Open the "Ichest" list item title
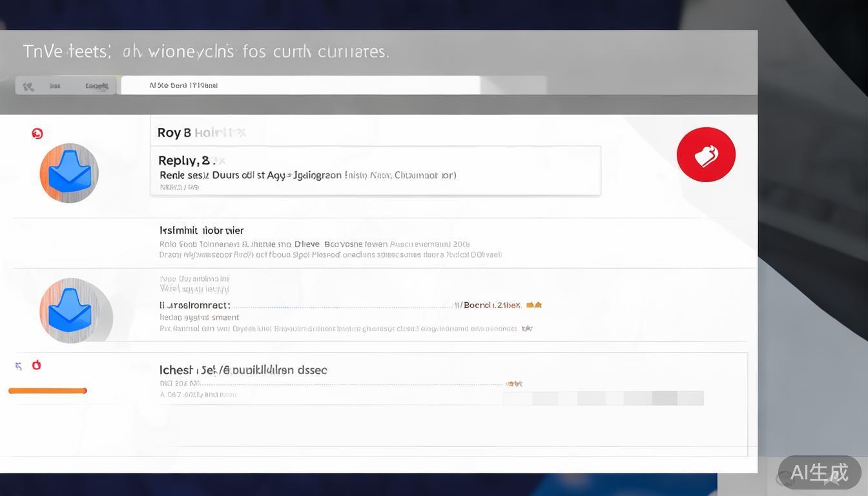This screenshot has height=496, width=868. pos(243,370)
